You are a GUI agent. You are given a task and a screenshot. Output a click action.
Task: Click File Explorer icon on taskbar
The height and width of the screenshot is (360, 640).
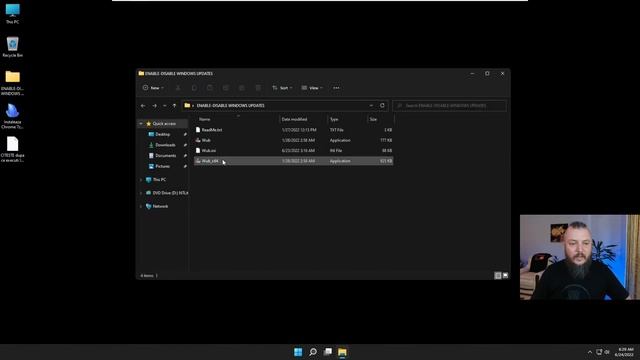tap(342, 352)
